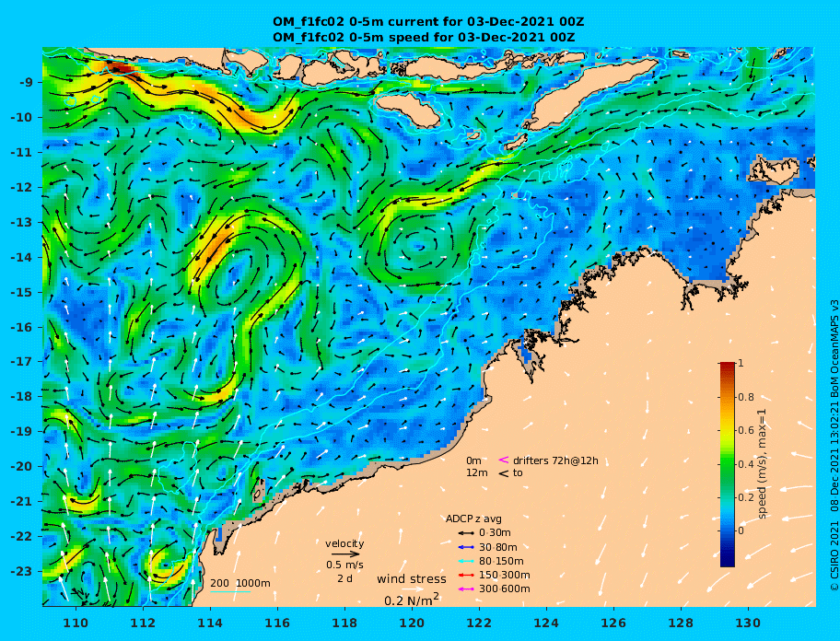
Task: Click latitude label -17 on the axis
Action: [21, 362]
